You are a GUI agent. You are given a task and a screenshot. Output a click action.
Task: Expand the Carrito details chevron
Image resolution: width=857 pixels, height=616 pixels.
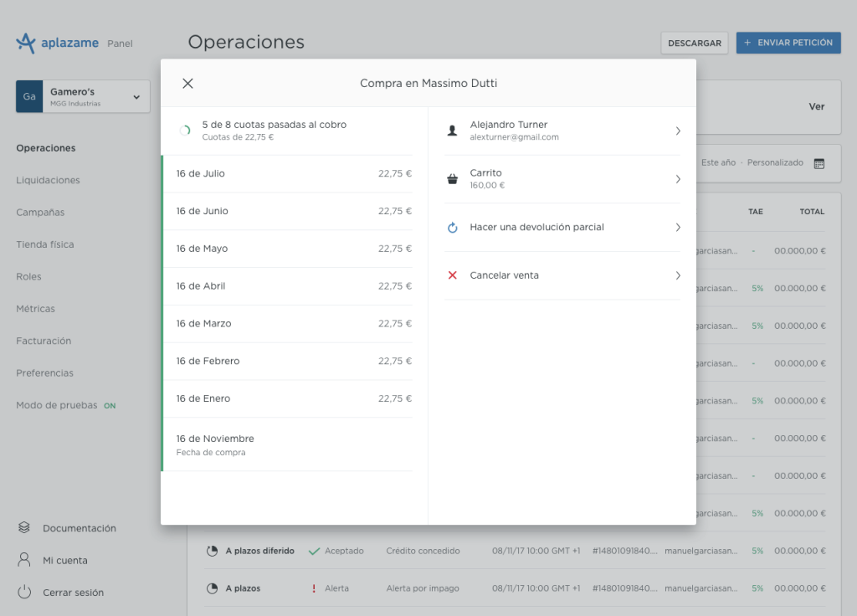coord(678,179)
